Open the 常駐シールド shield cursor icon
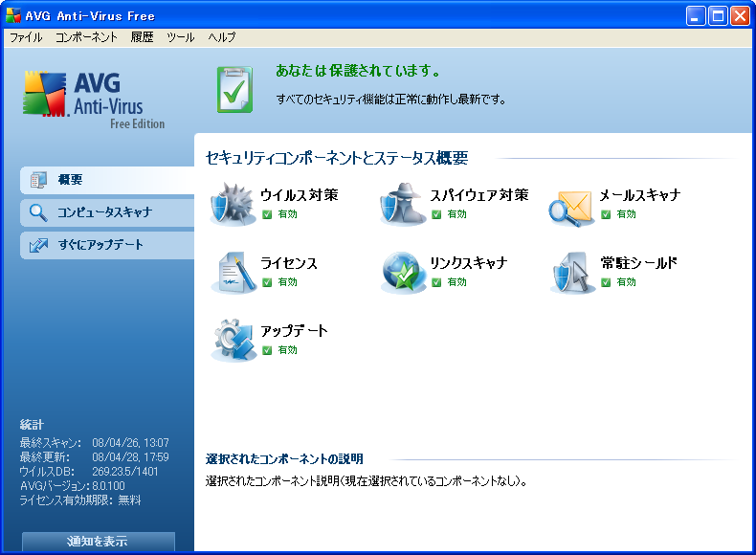Image resolution: width=756 pixels, height=555 pixels. [x=573, y=273]
